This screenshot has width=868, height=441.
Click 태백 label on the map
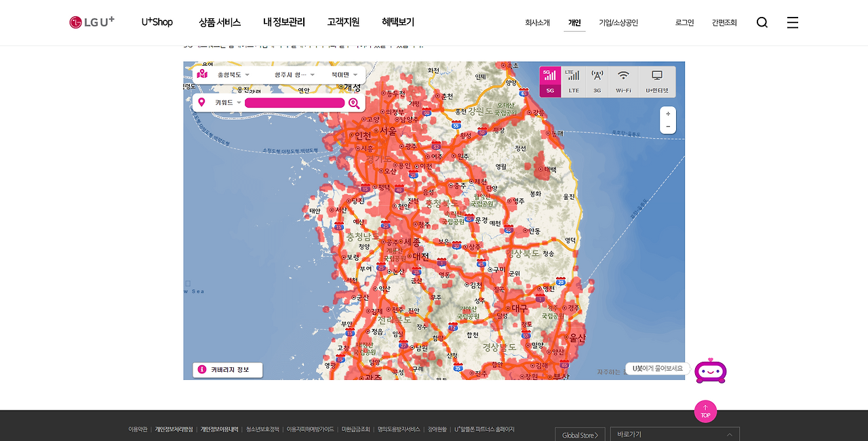click(550, 169)
